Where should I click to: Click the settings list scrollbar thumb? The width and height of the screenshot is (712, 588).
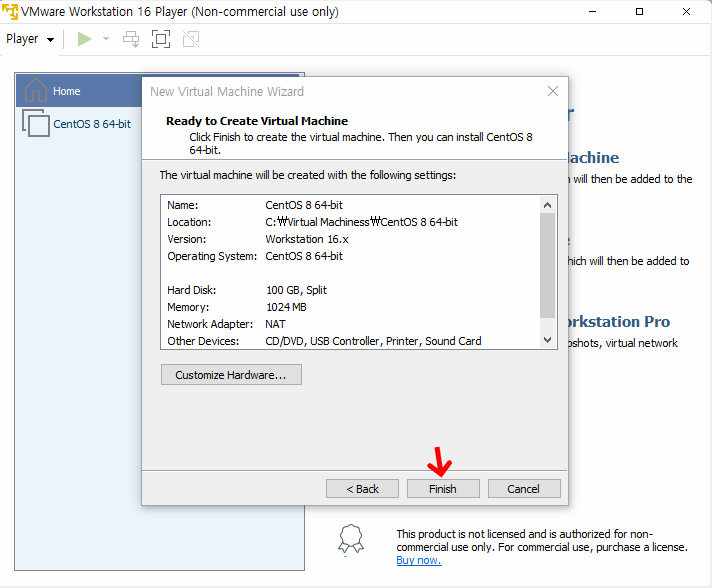point(548,265)
